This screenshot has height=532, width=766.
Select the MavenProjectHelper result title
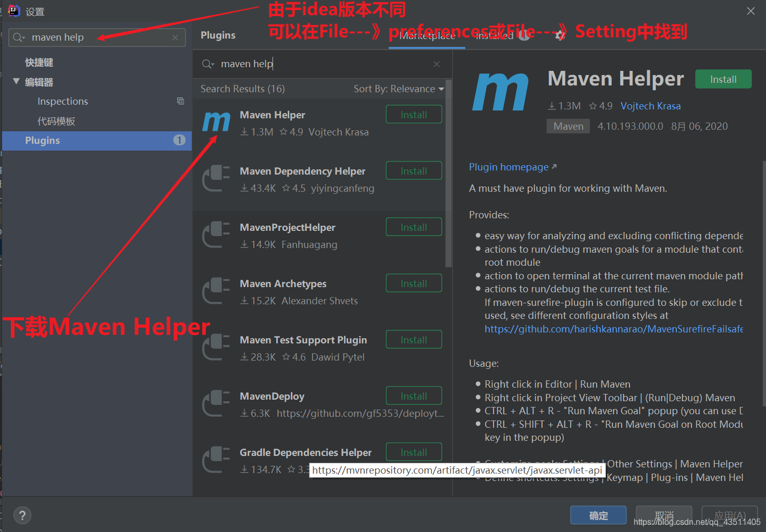[288, 228]
